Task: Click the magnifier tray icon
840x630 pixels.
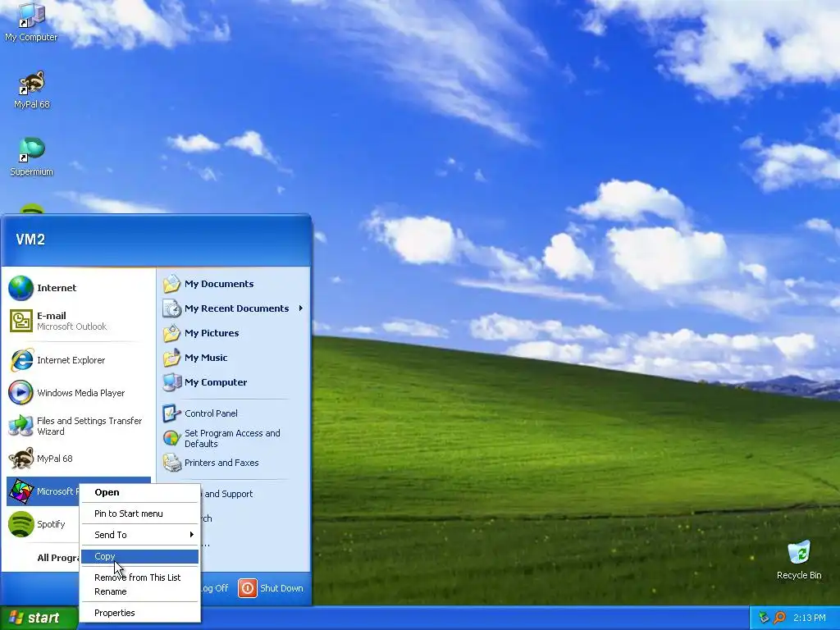Action: [779, 618]
